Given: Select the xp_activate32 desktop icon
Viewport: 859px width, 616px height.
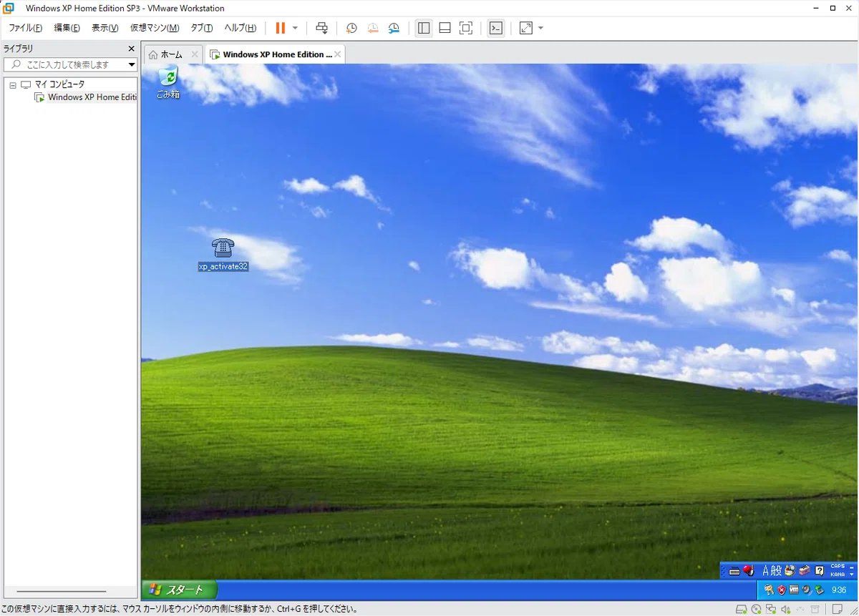Looking at the screenshot, I should coord(223,255).
